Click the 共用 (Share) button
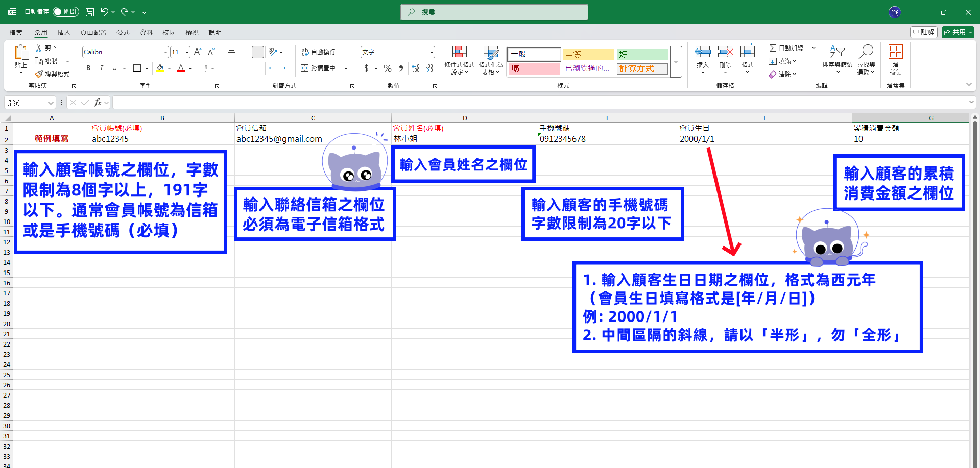Viewport: 980px width, 468px height. pyautogui.click(x=958, y=32)
